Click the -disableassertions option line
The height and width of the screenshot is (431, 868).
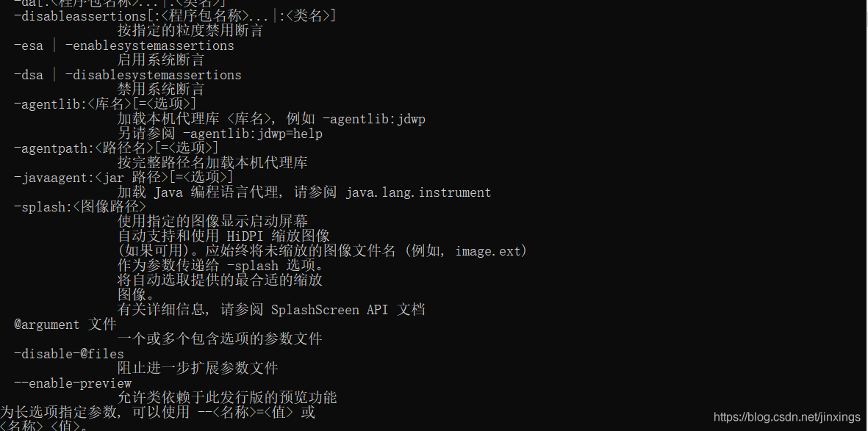pos(175,16)
